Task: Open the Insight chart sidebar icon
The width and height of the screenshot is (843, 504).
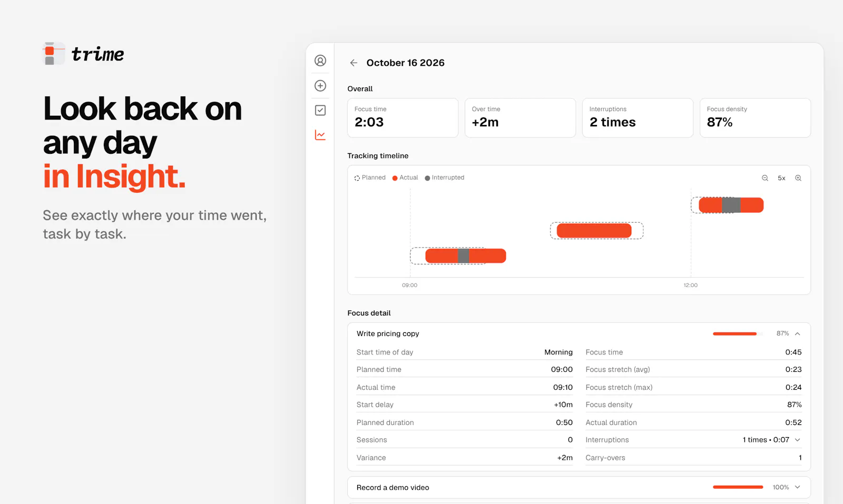Action: pos(320,135)
